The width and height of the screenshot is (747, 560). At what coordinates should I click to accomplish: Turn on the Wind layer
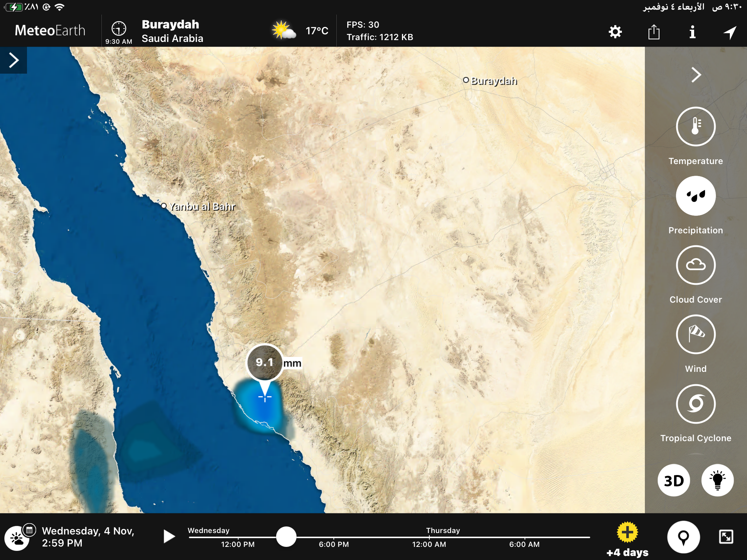coord(696,334)
